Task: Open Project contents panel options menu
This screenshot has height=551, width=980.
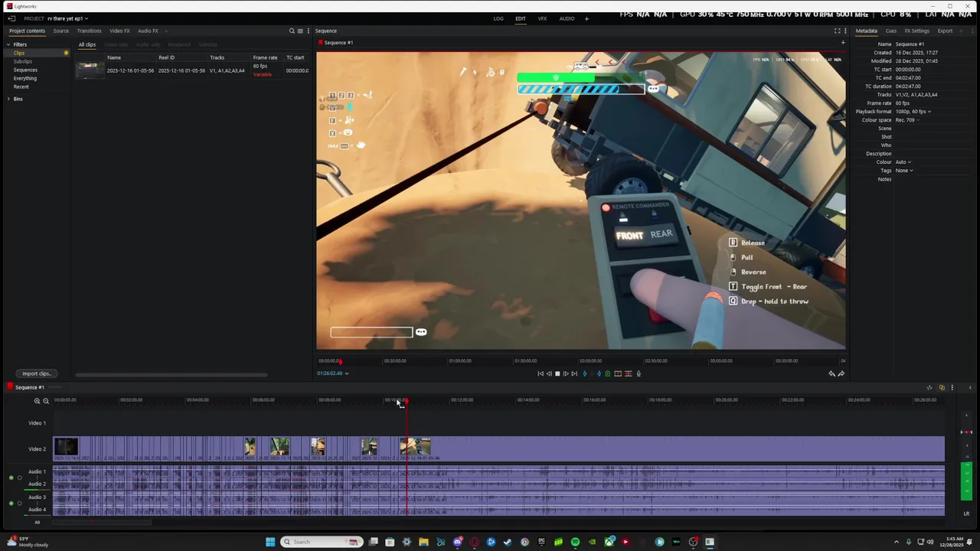Action: [309, 31]
